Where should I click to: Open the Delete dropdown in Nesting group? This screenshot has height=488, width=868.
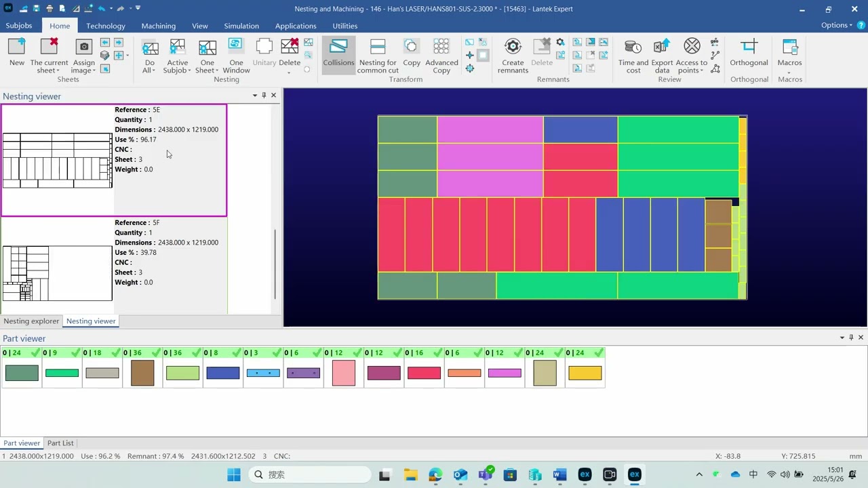point(290,71)
